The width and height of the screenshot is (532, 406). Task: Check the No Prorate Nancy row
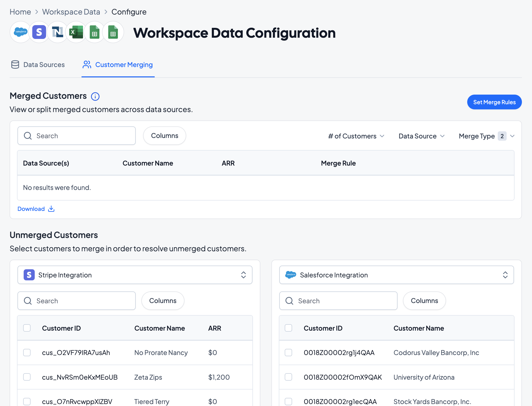(x=27, y=353)
